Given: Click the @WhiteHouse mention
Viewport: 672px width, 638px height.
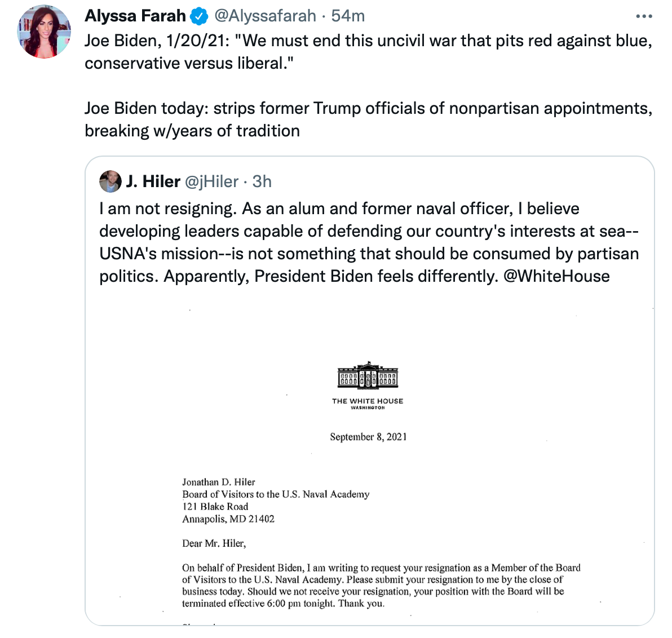Looking at the screenshot, I should (556, 276).
